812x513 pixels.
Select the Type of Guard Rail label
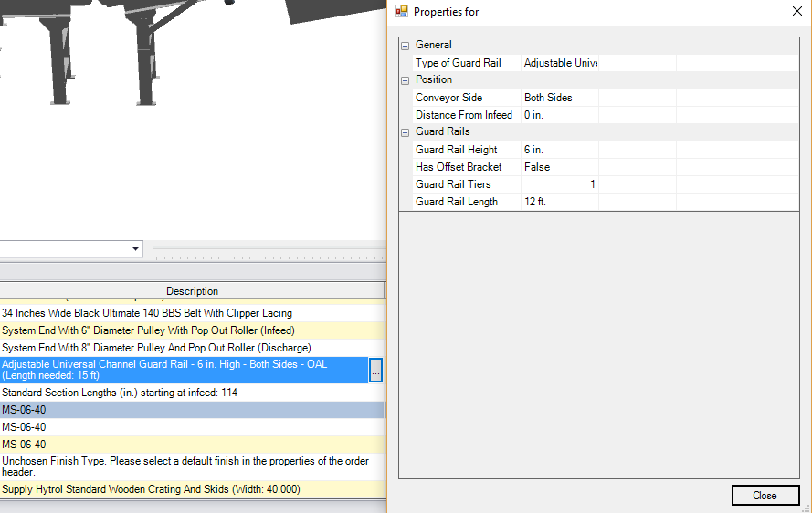tap(458, 63)
